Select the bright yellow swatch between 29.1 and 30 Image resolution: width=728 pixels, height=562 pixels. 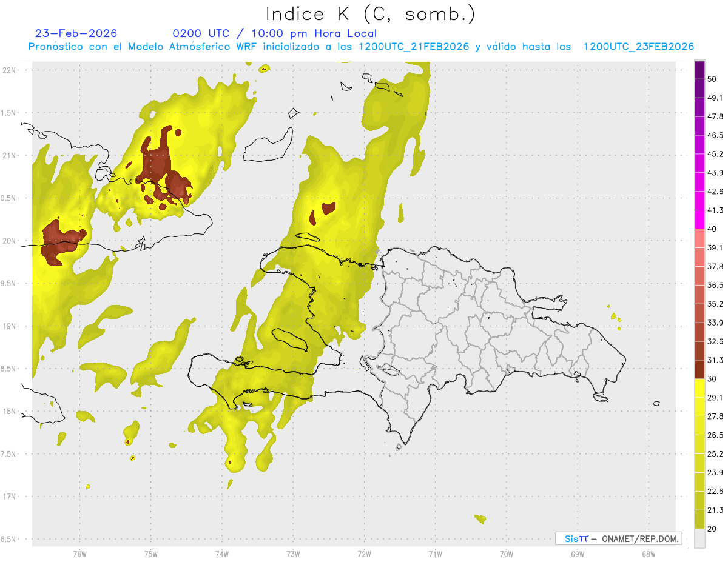click(x=699, y=388)
